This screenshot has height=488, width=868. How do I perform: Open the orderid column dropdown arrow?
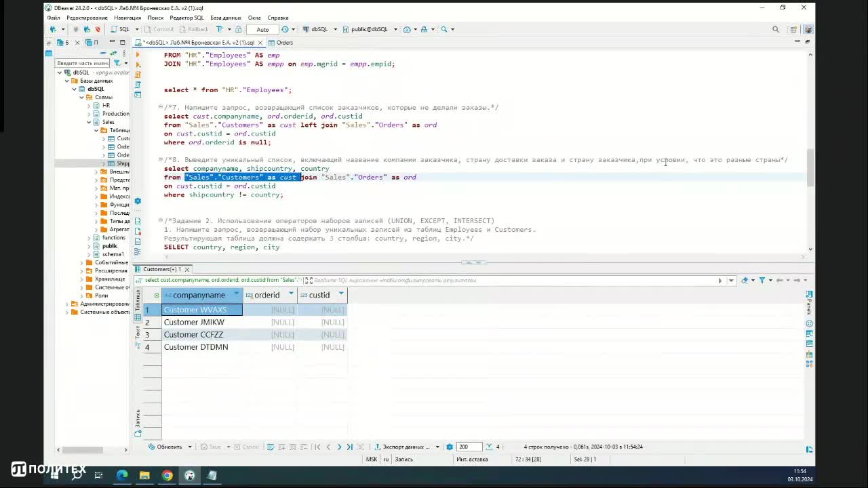point(291,294)
